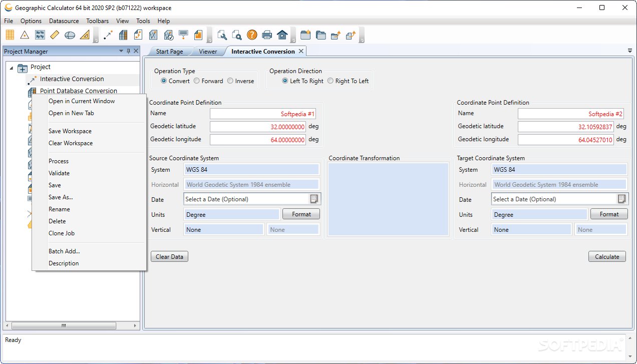The image size is (637, 364).
Task: Click the Xx Yy coordinate list toolbar icon
Action: [40, 35]
